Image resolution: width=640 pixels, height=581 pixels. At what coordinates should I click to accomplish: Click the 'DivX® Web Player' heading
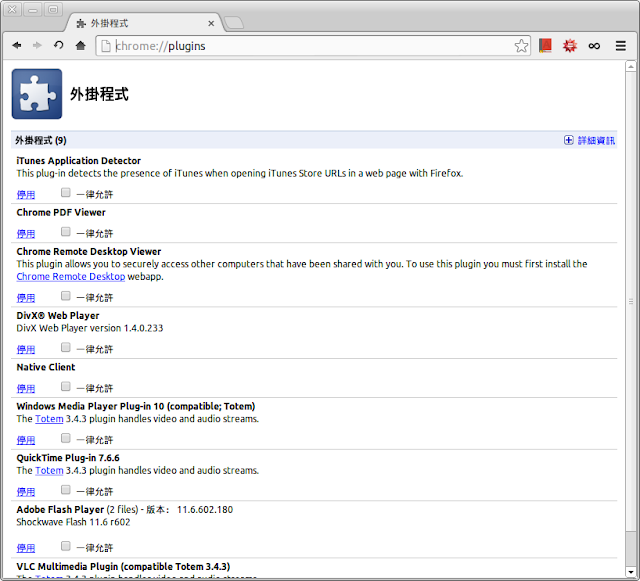pos(58,315)
